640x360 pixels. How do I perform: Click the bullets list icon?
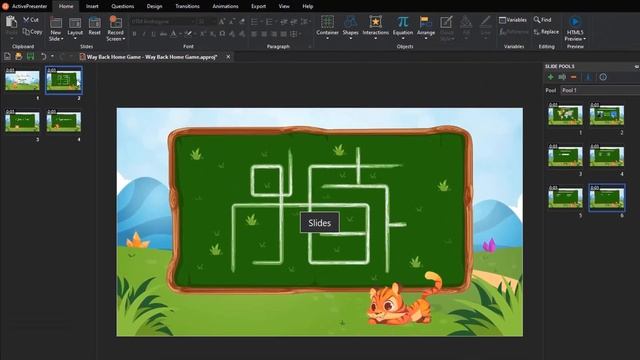pos(254,22)
